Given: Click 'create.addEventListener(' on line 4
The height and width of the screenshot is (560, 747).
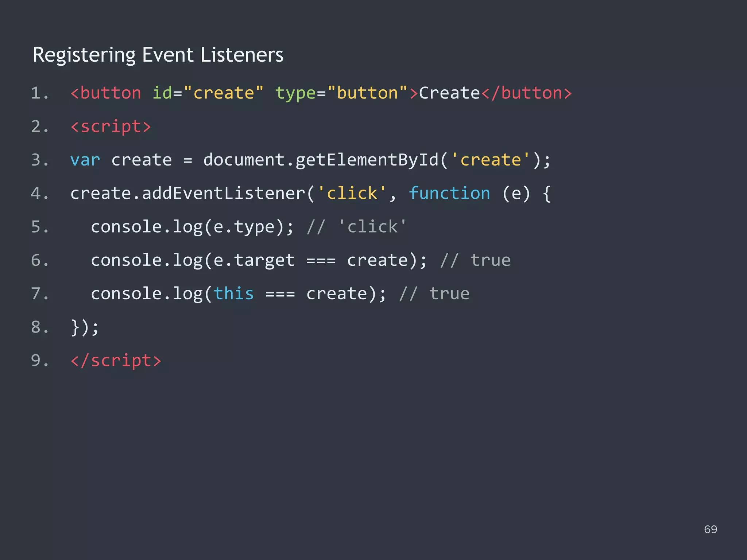Looking at the screenshot, I should (x=192, y=193).
